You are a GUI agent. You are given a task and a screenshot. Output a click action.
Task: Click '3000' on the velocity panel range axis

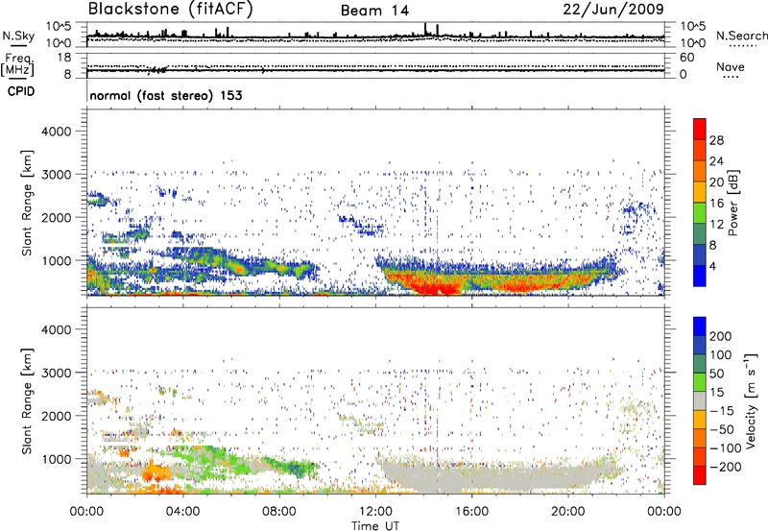(x=56, y=373)
